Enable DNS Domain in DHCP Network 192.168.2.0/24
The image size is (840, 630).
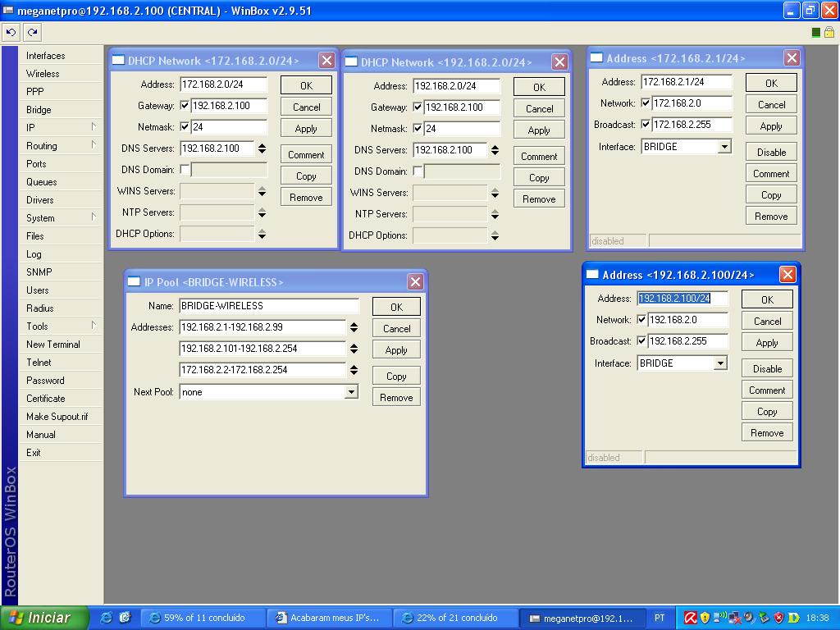pyautogui.click(x=418, y=171)
